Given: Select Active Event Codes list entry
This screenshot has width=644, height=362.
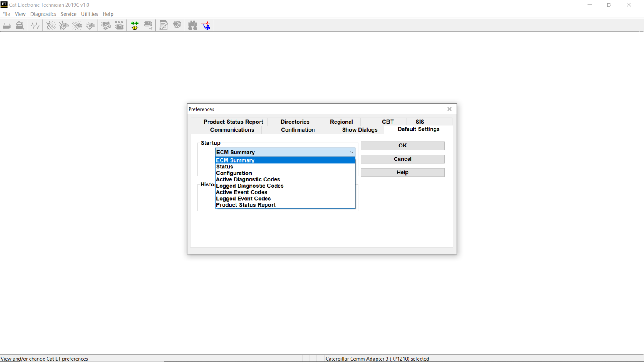Looking at the screenshot, I should coord(241,192).
